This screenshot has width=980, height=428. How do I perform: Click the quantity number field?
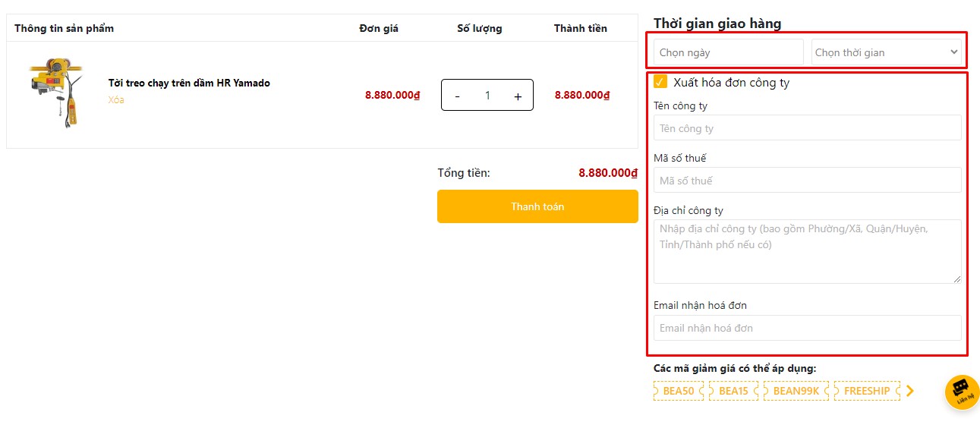pyautogui.click(x=487, y=96)
